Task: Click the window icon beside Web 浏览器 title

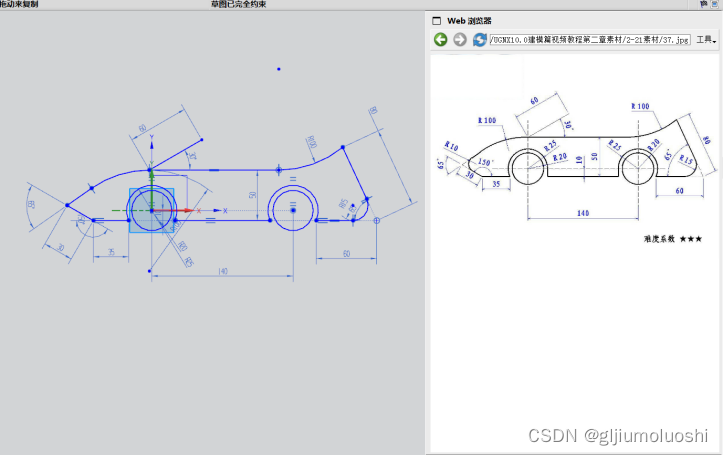Action: tap(436, 21)
